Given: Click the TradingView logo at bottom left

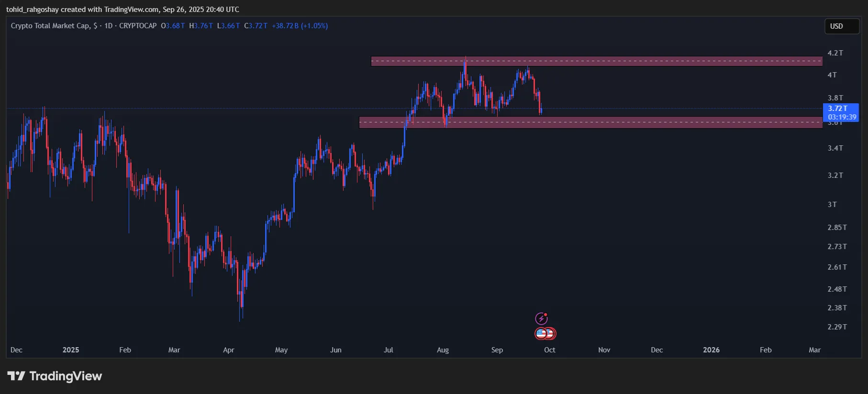Looking at the screenshot, I should (x=55, y=376).
